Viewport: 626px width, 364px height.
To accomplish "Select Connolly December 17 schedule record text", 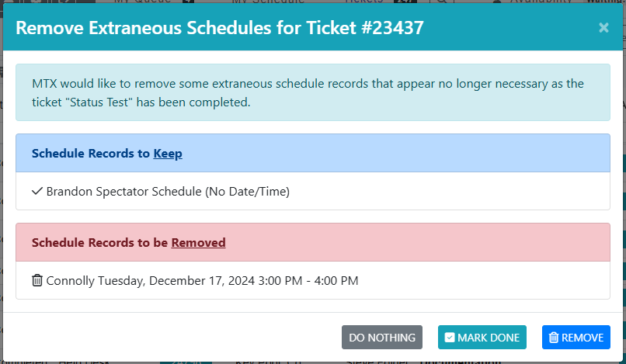I will click(x=202, y=281).
